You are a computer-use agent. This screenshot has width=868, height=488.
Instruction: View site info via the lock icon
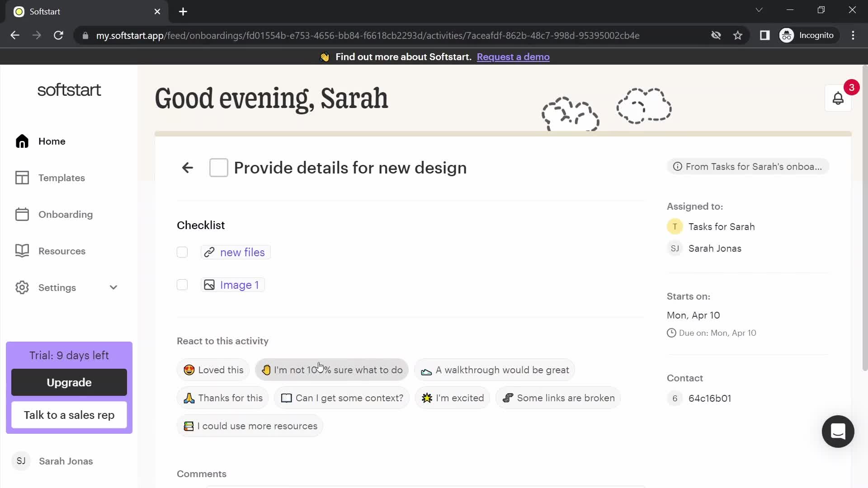(85, 36)
